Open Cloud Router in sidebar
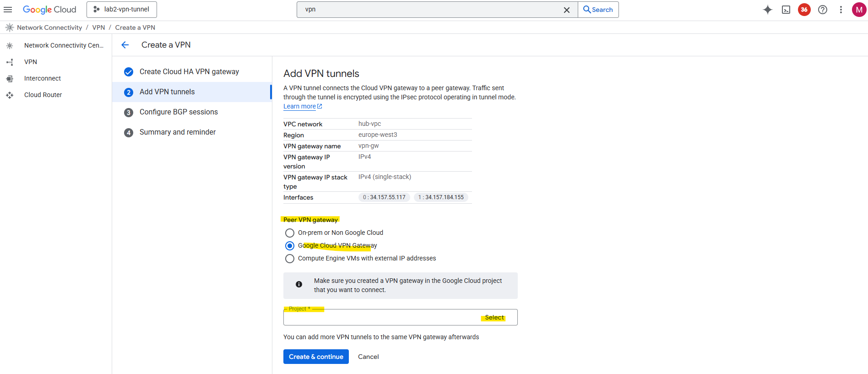Viewport: 868px width, 374px height. (x=43, y=95)
